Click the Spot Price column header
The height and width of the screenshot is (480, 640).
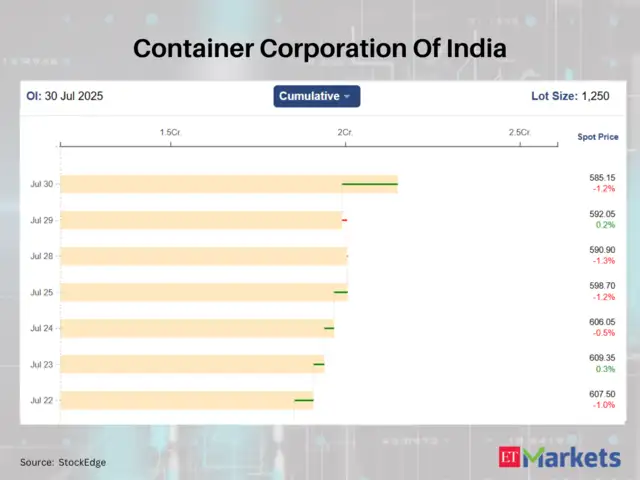[597, 136]
